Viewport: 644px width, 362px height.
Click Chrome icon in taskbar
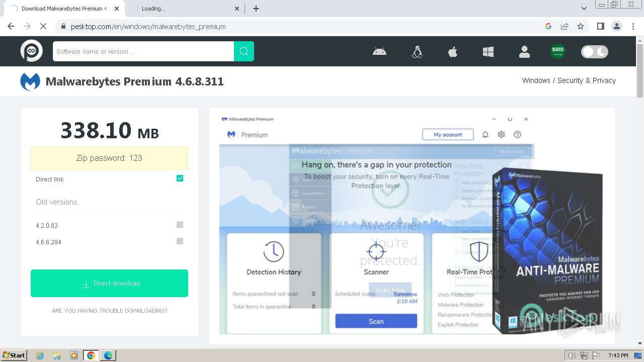pyautogui.click(x=91, y=355)
